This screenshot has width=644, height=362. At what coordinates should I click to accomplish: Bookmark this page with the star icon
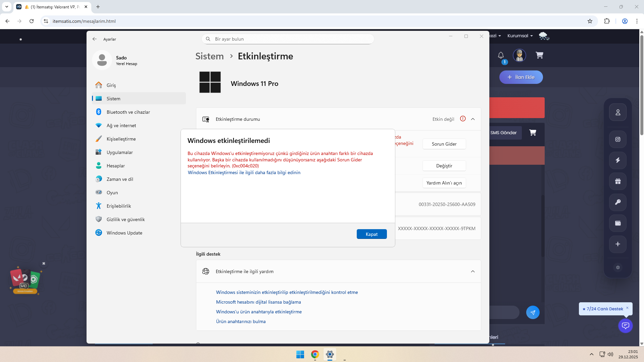click(x=590, y=21)
